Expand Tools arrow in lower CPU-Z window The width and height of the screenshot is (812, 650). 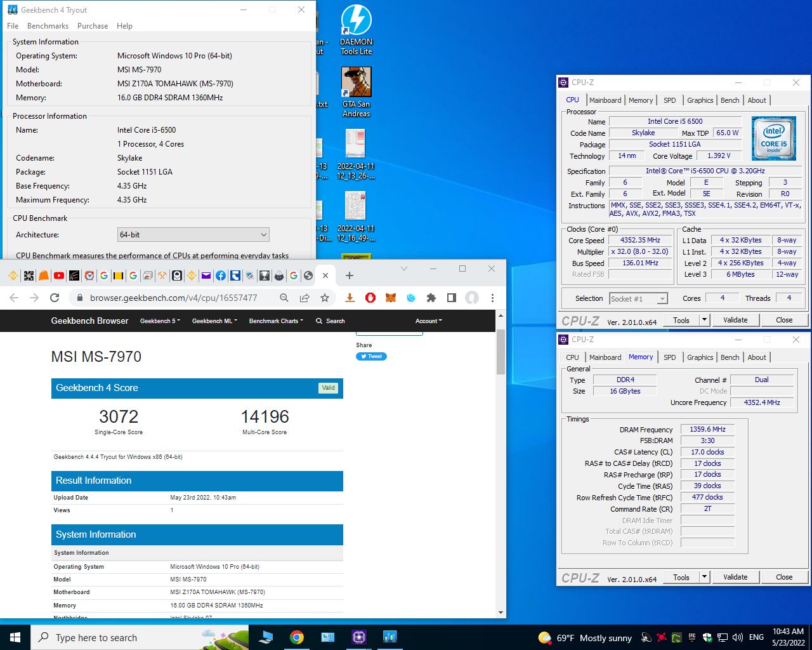pyautogui.click(x=704, y=577)
